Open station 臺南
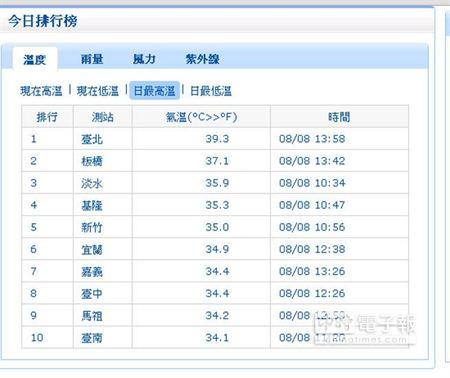Viewport: 450px width, 378px height. (x=92, y=338)
